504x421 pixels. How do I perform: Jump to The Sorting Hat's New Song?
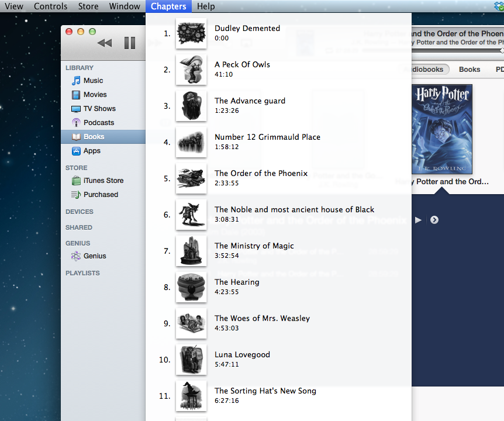click(278, 396)
